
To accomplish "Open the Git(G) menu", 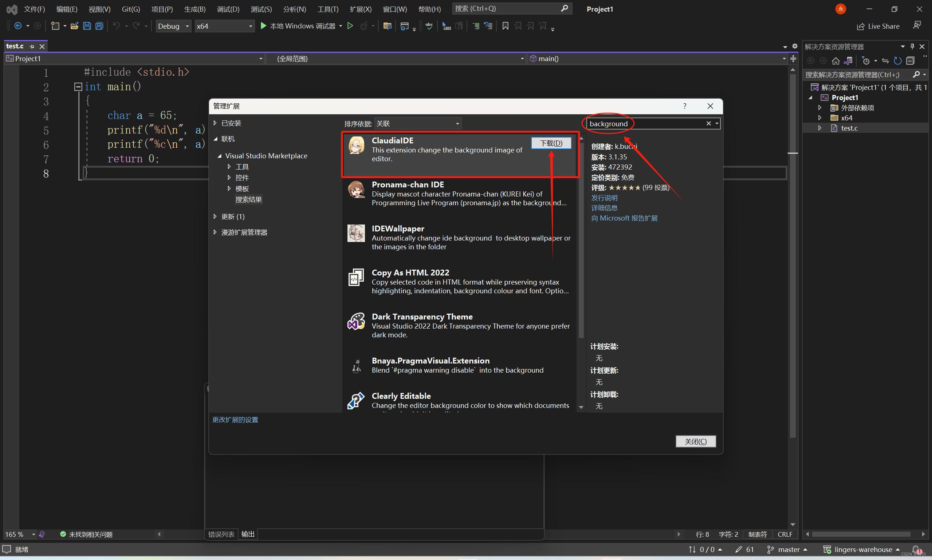I will coord(130,9).
